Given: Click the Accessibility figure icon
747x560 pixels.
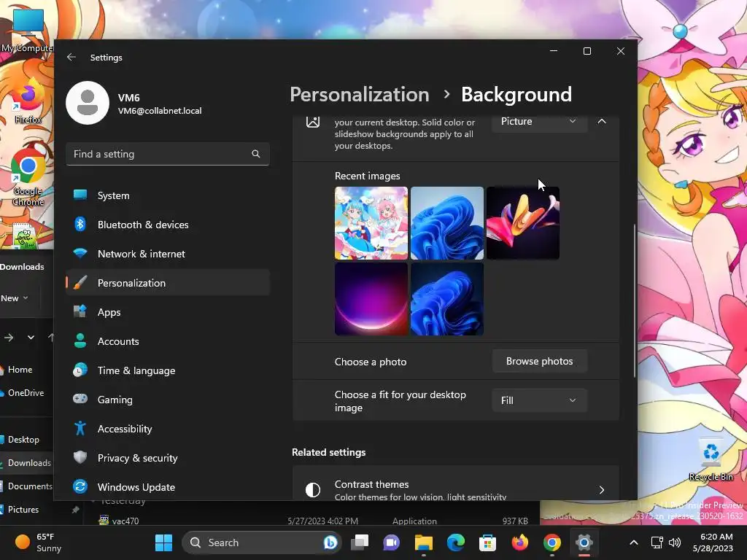Looking at the screenshot, I should pyautogui.click(x=80, y=429).
